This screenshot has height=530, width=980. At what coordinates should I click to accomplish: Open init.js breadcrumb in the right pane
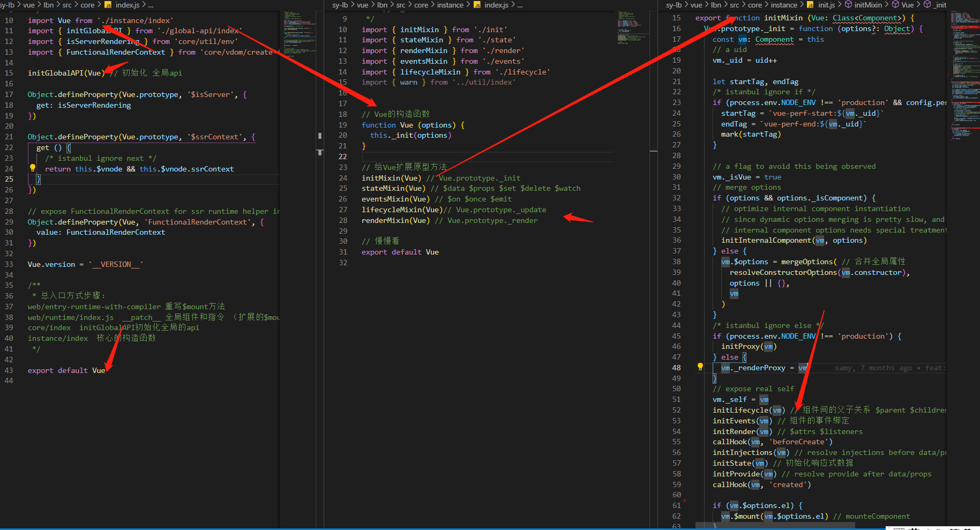coord(826,5)
